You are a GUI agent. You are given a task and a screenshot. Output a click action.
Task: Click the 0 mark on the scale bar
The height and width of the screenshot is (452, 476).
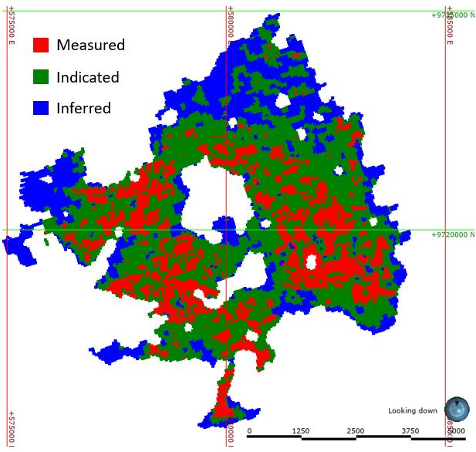click(x=248, y=430)
